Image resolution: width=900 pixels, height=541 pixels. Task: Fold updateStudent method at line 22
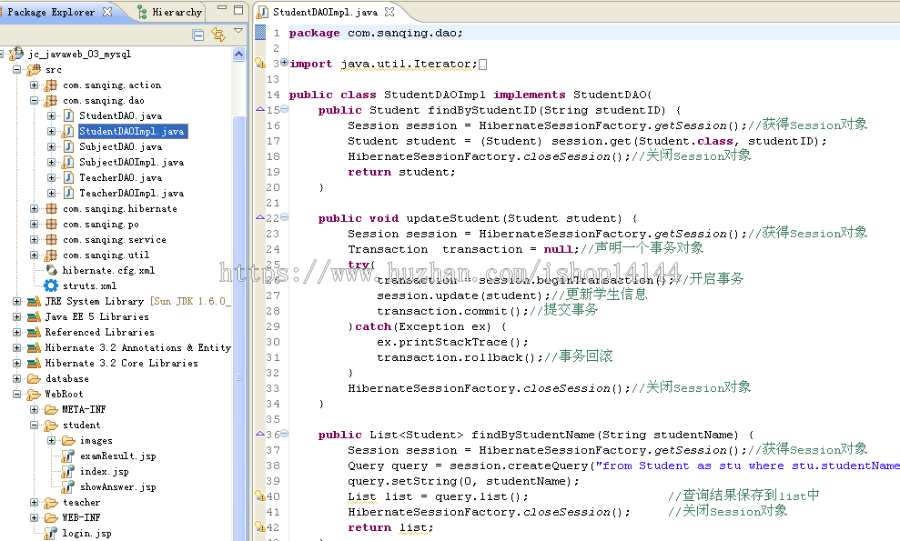(x=285, y=217)
